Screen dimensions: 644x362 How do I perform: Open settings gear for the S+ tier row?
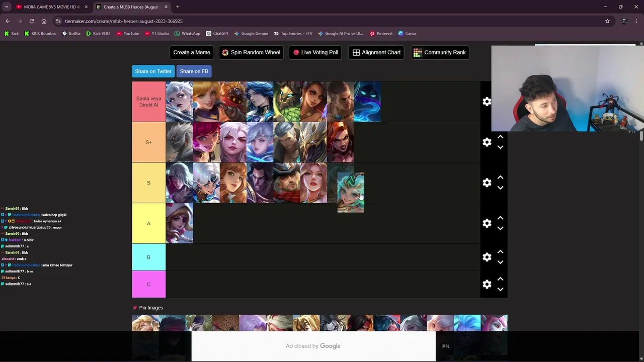(x=487, y=142)
